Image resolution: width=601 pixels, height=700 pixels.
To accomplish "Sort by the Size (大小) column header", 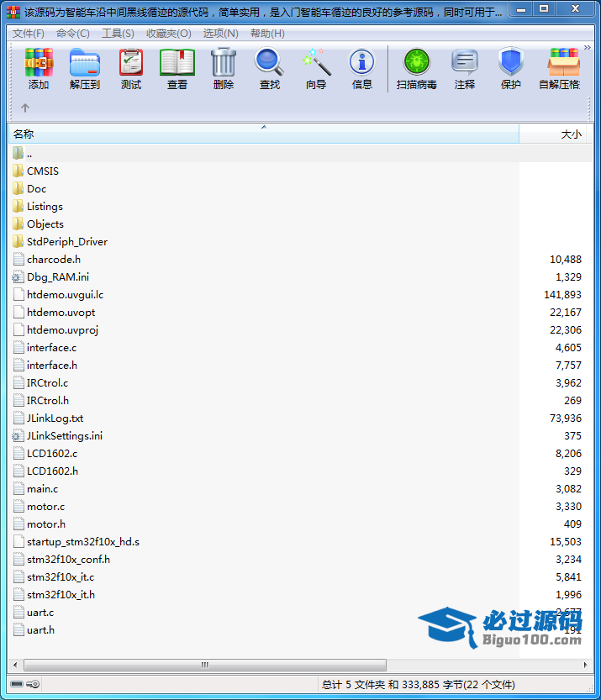I will 570,134.
